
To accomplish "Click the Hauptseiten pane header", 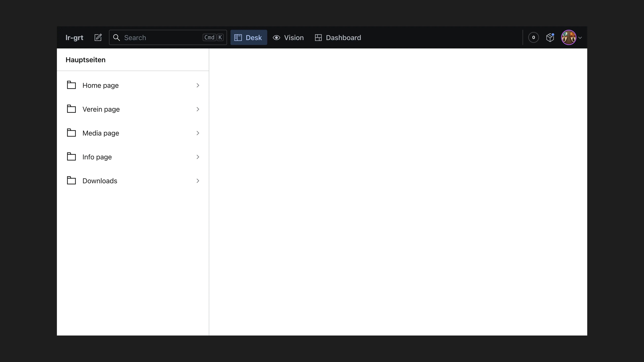I will point(85,60).
